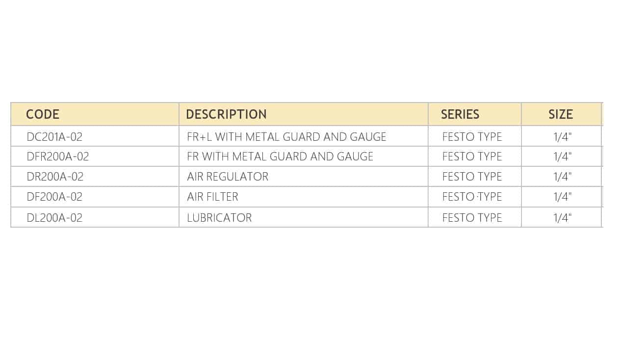Click the 1/4" size in AIR FILTER row
620x364 pixels.
point(562,197)
